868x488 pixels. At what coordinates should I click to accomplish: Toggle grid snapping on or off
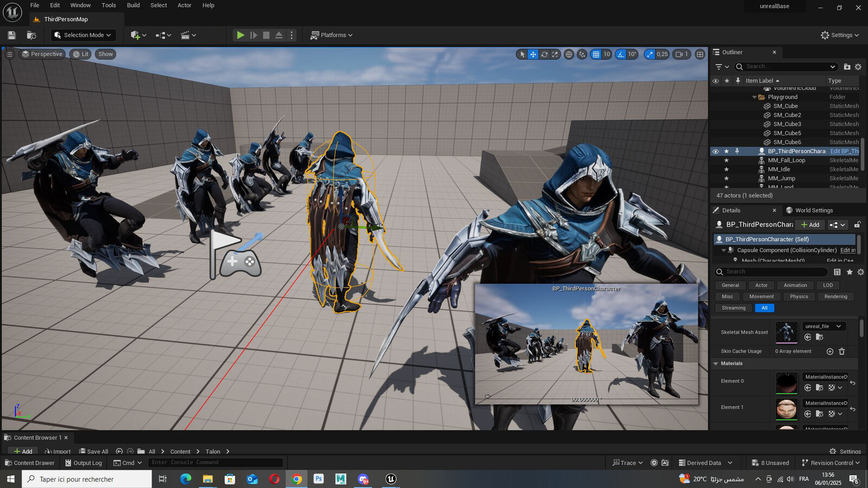tap(596, 54)
